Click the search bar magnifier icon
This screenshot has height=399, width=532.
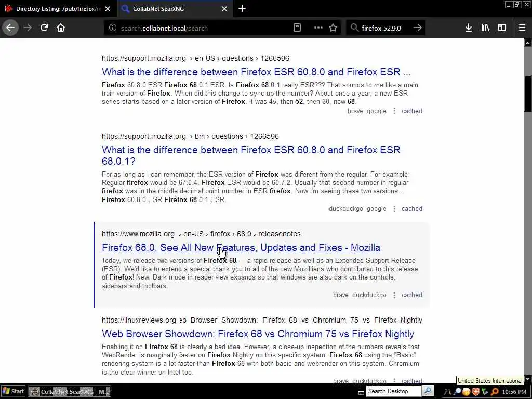point(354,28)
